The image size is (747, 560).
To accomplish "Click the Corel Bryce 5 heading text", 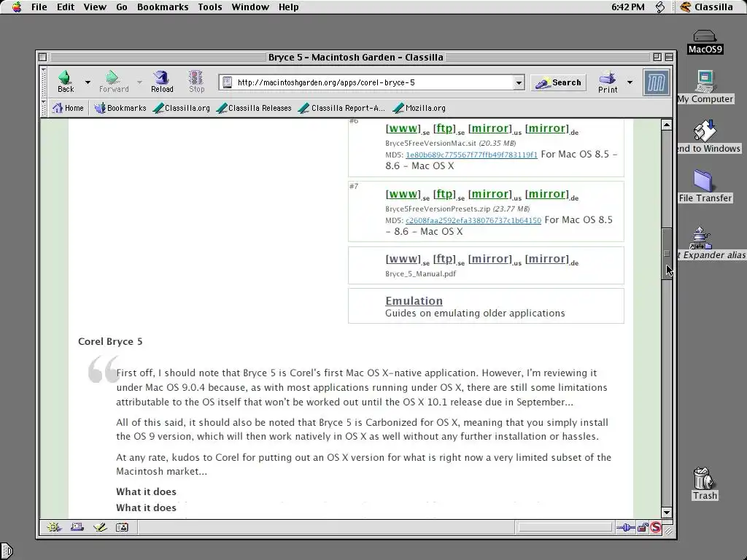I will click(x=110, y=341).
